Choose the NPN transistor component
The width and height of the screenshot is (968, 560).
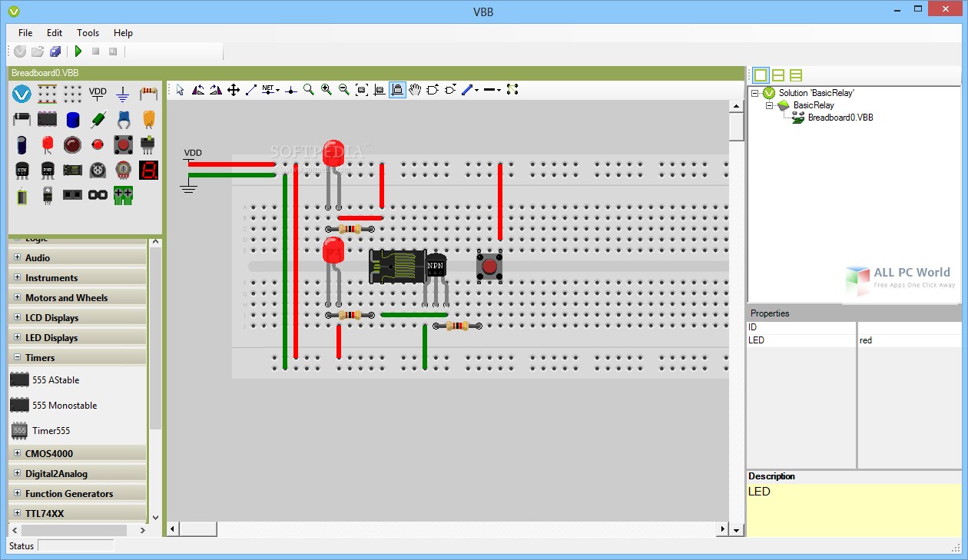coord(22,170)
